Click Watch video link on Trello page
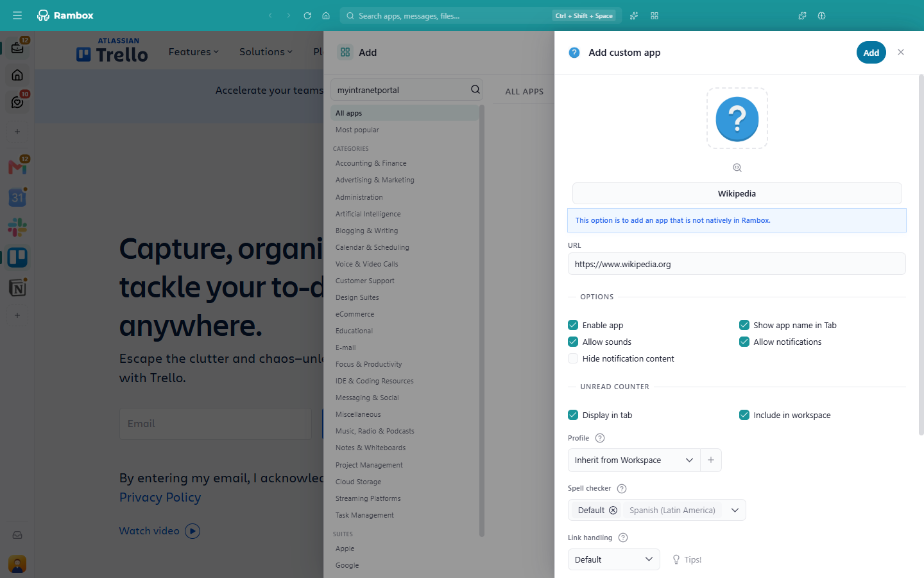Image resolution: width=924 pixels, height=578 pixels. (160, 531)
